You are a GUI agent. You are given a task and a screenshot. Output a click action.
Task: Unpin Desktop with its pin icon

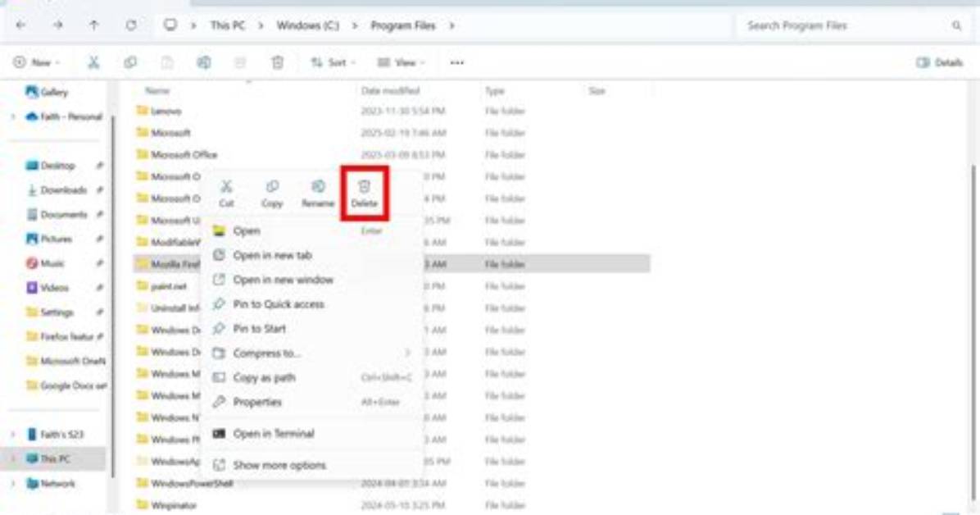(x=99, y=165)
